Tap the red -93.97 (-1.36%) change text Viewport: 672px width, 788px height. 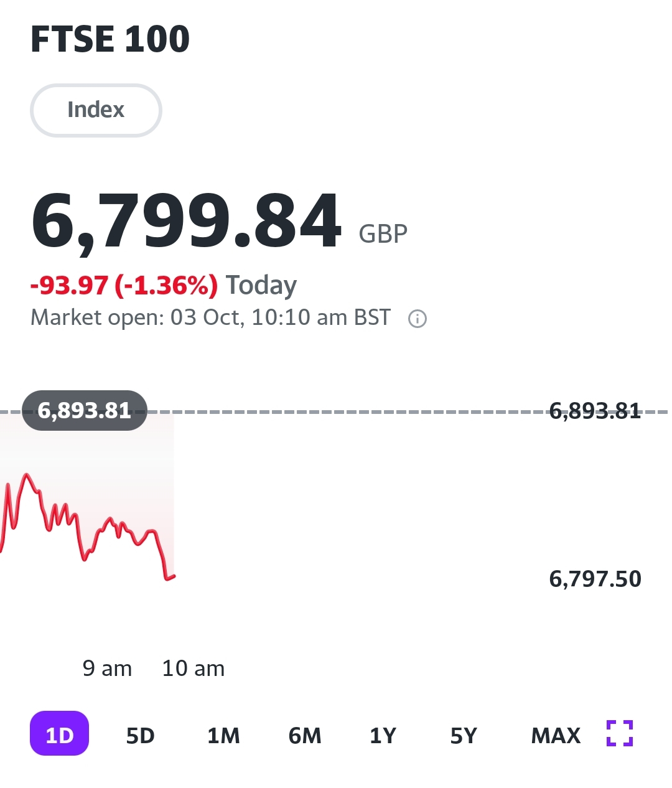coord(124,285)
